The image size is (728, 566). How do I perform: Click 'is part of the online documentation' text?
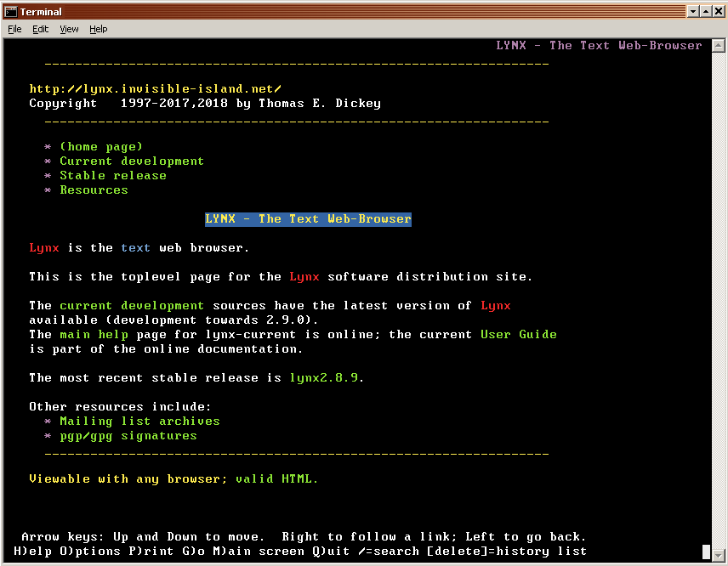[x=166, y=349]
